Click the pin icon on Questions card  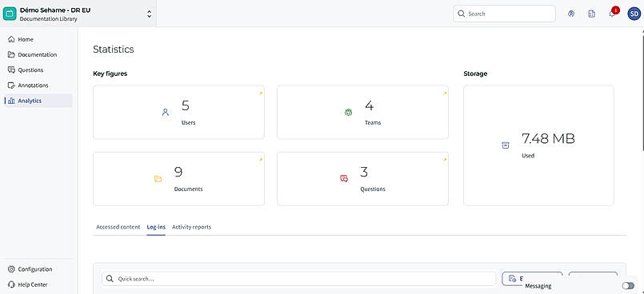pyautogui.click(x=444, y=160)
